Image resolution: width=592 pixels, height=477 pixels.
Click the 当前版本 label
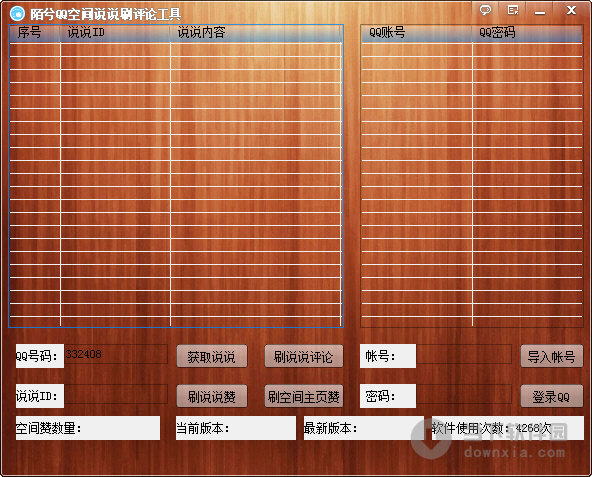pyautogui.click(x=236, y=428)
